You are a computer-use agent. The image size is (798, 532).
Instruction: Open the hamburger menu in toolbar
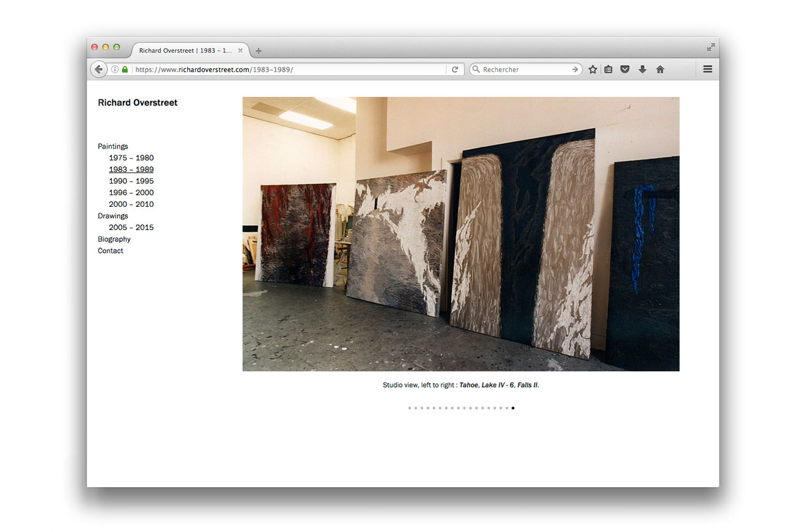tap(707, 69)
